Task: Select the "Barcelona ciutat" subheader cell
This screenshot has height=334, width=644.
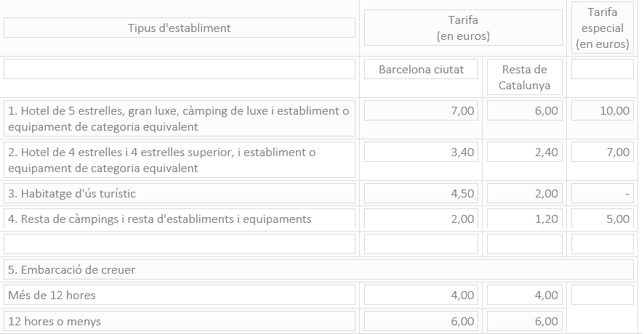Action: click(421, 70)
